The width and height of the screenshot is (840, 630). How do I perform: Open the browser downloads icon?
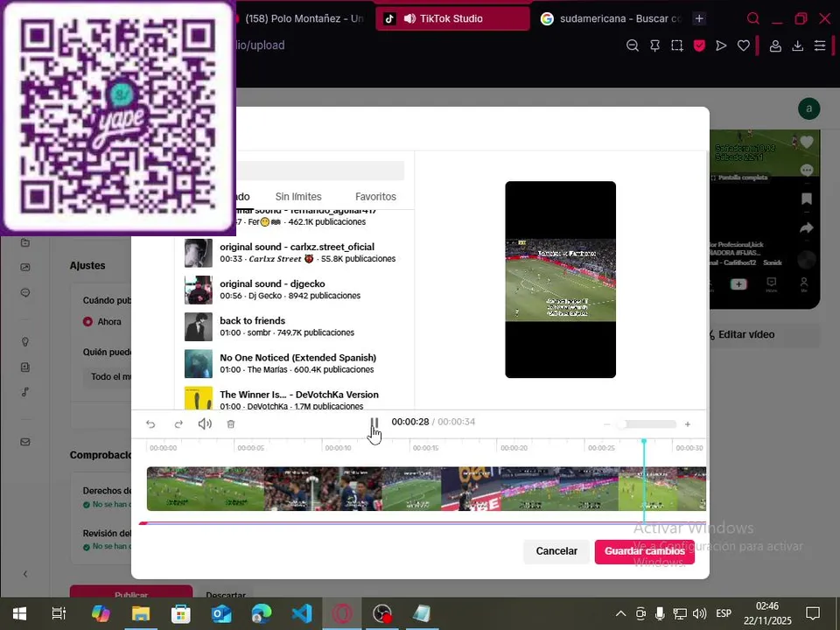pos(798,46)
